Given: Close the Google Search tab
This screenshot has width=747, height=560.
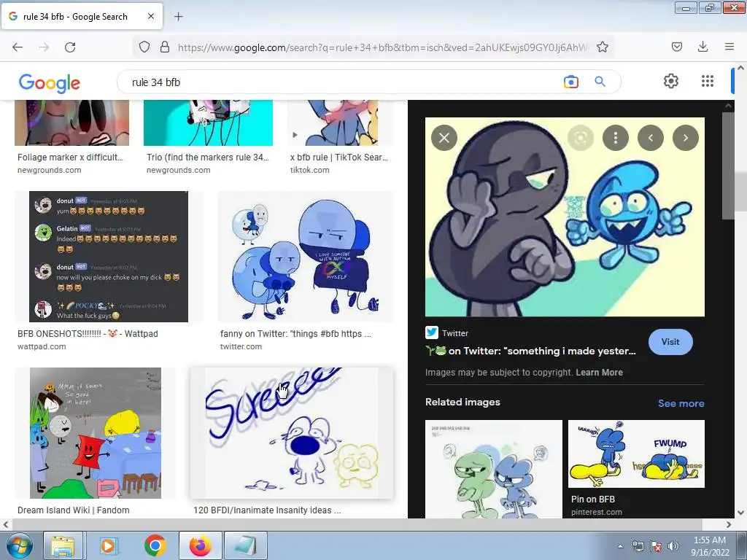Looking at the screenshot, I should pyautogui.click(x=150, y=16).
